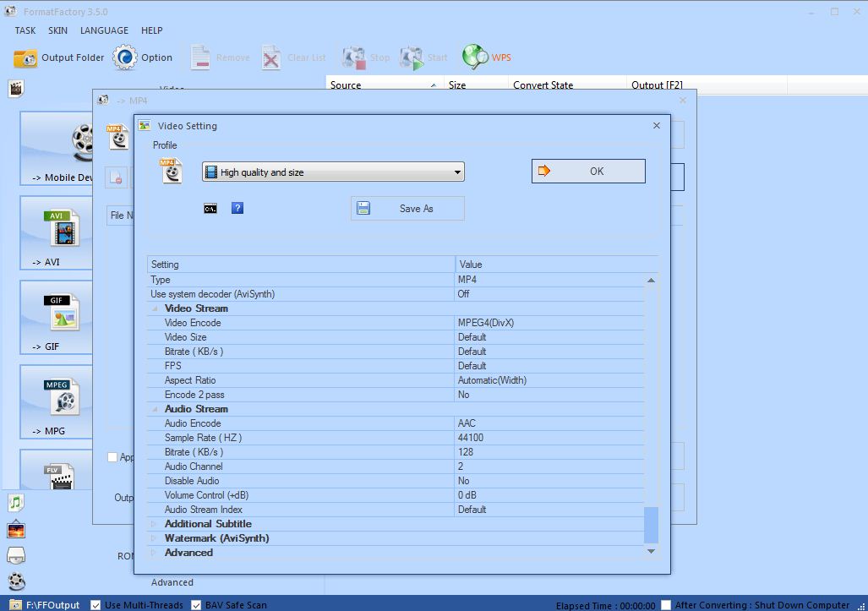Close the Video Setting dialog
This screenshot has width=868, height=611.
657,126
